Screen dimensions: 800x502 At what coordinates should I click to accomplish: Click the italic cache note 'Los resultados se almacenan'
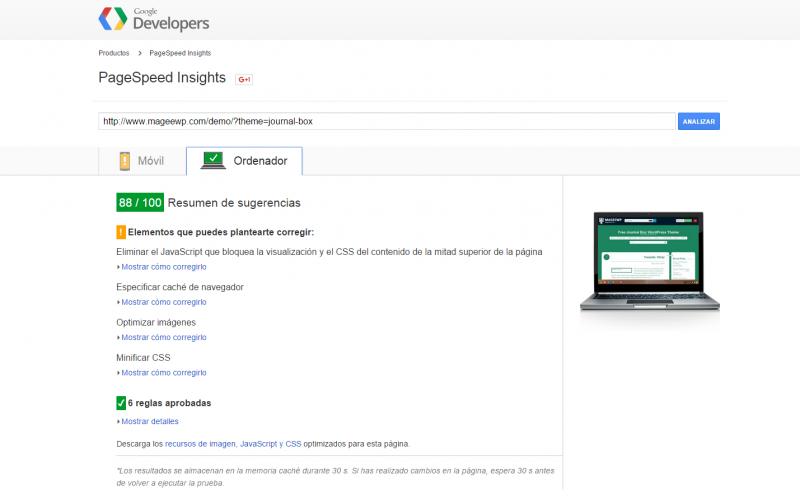335,476
